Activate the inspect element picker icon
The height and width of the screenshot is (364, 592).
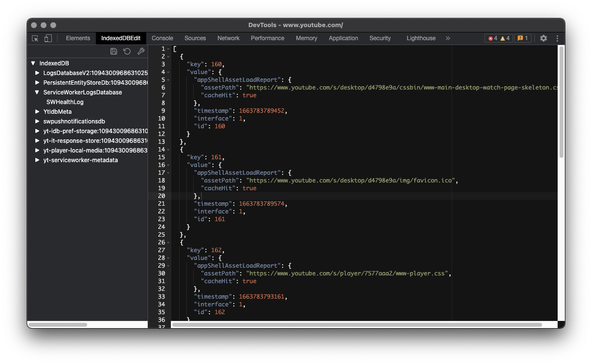(x=35, y=38)
